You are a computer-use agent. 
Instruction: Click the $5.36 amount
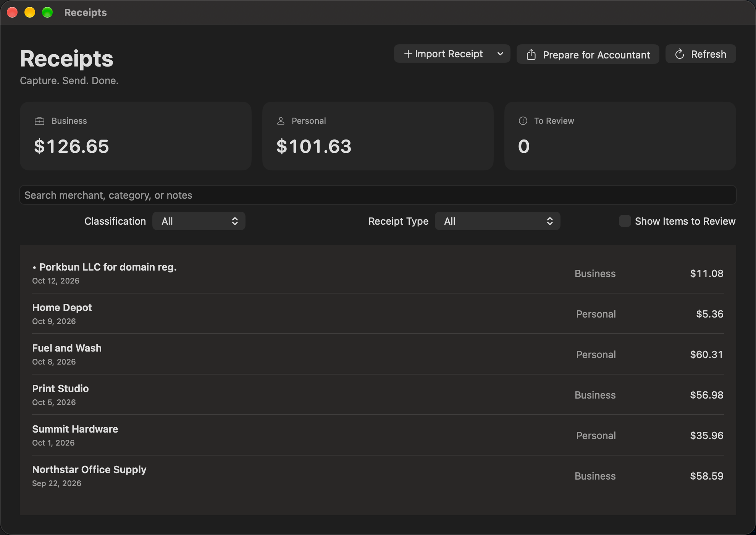point(710,314)
